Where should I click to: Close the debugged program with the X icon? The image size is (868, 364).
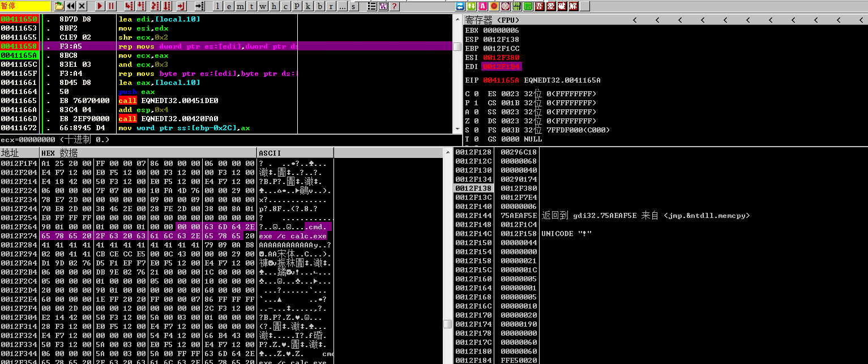[82, 6]
